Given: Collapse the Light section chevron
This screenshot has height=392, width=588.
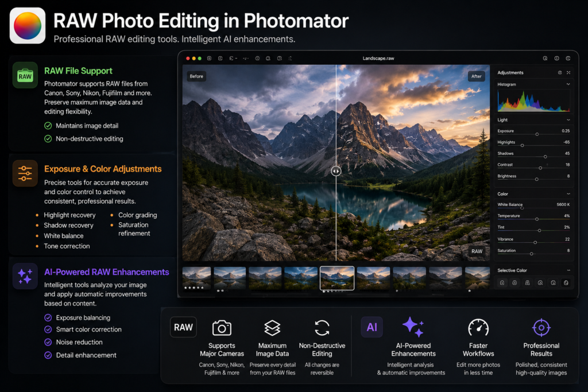Looking at the screenshot, I should point(568,120).
